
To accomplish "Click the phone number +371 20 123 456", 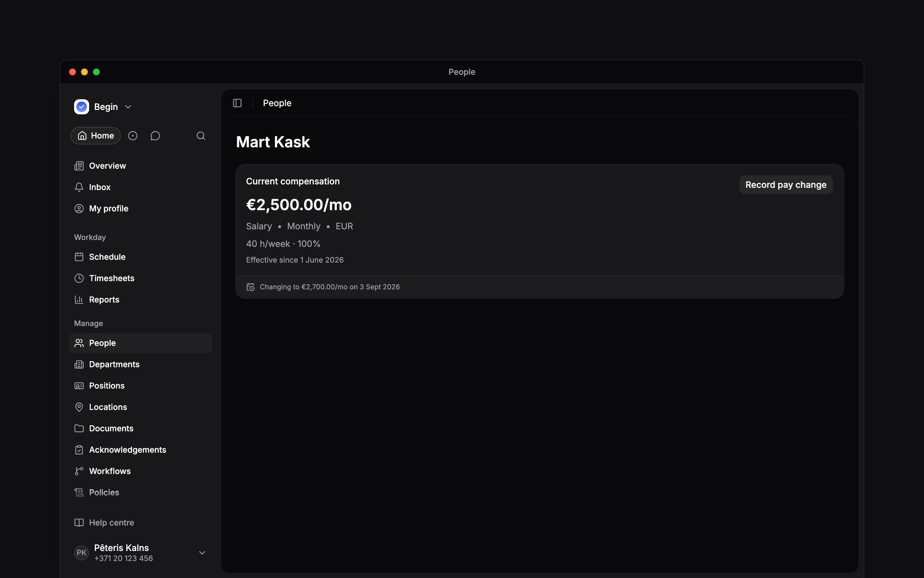I will 124,559.
